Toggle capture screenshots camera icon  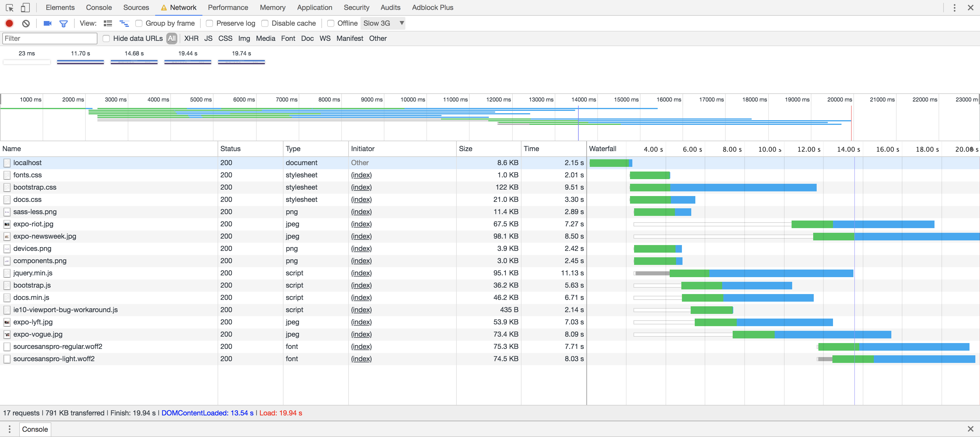click(x=48, y=23)
